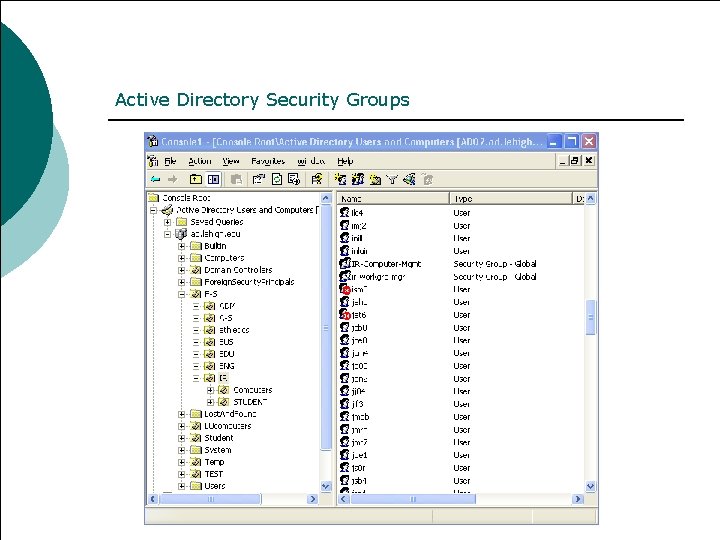
Task: Expand the STUDENT node under IR
Action: pyautogui.click(x=210, y=402)
